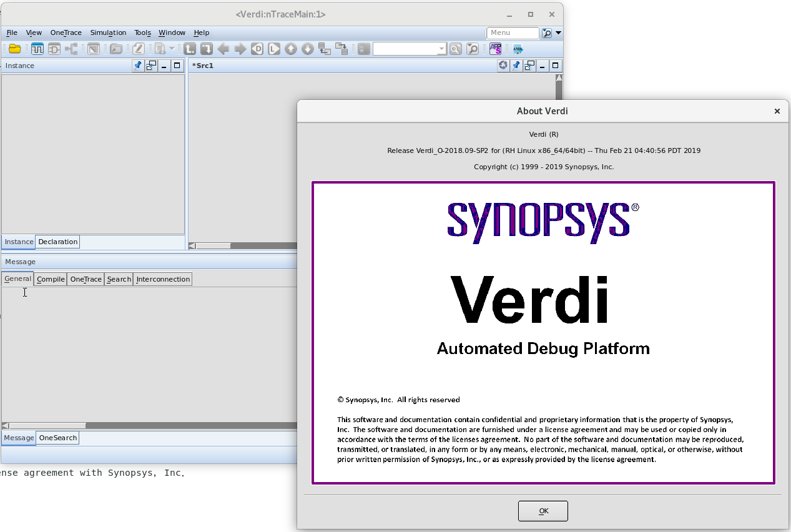The image size is (791, 532).
Task: Toggle the pin on the Src1 panel
Action: tap(516, 66)
